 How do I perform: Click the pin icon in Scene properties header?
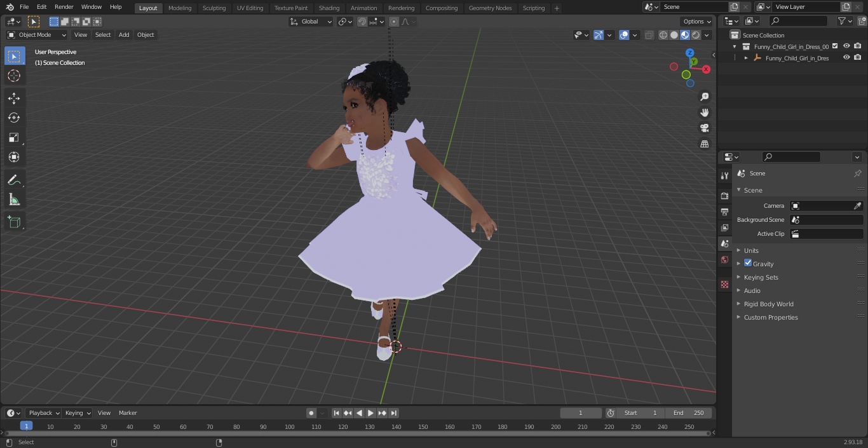click(x=857, y=173)
